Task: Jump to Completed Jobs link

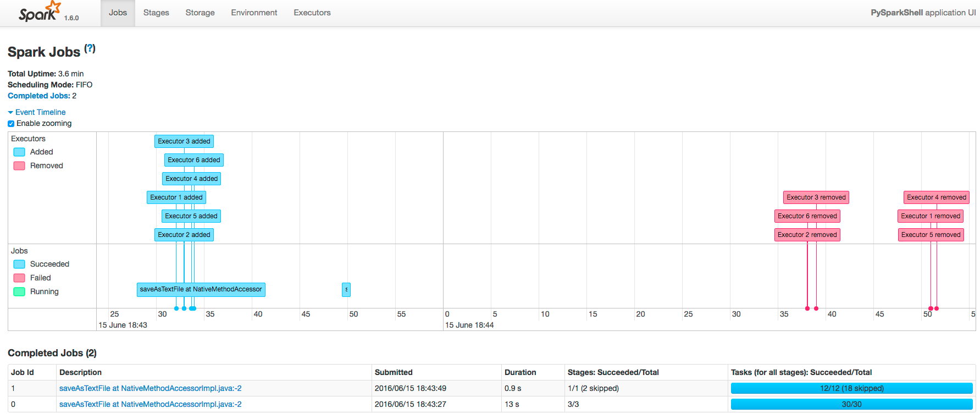Action: point(38,96)
